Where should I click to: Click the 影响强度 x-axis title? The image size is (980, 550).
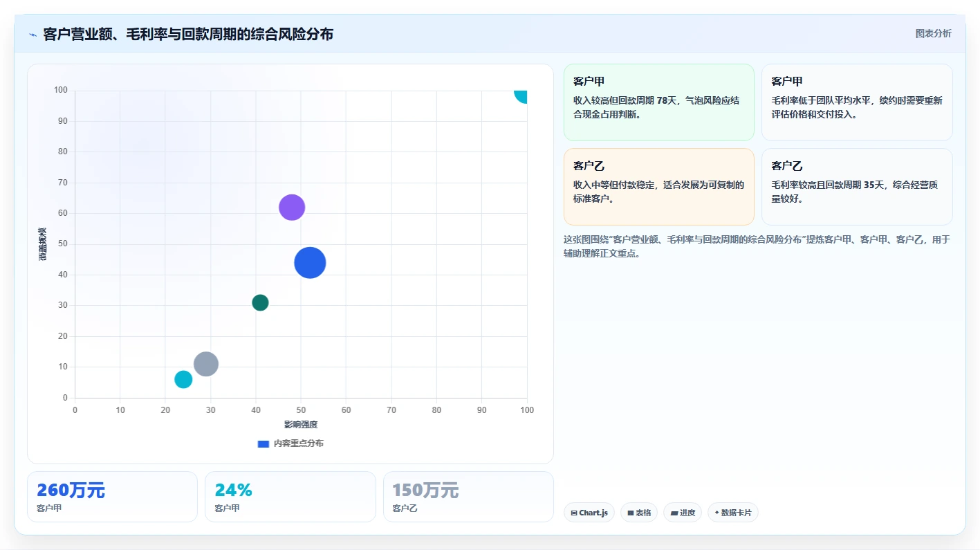301,424
